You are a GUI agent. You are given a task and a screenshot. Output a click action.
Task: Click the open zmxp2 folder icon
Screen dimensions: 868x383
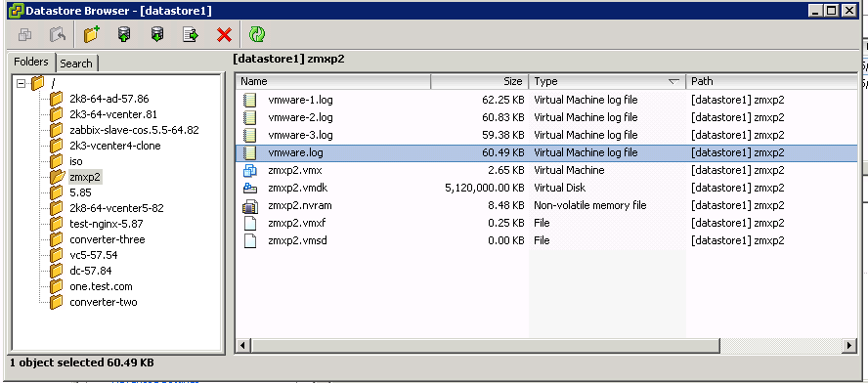pos(57,177)
